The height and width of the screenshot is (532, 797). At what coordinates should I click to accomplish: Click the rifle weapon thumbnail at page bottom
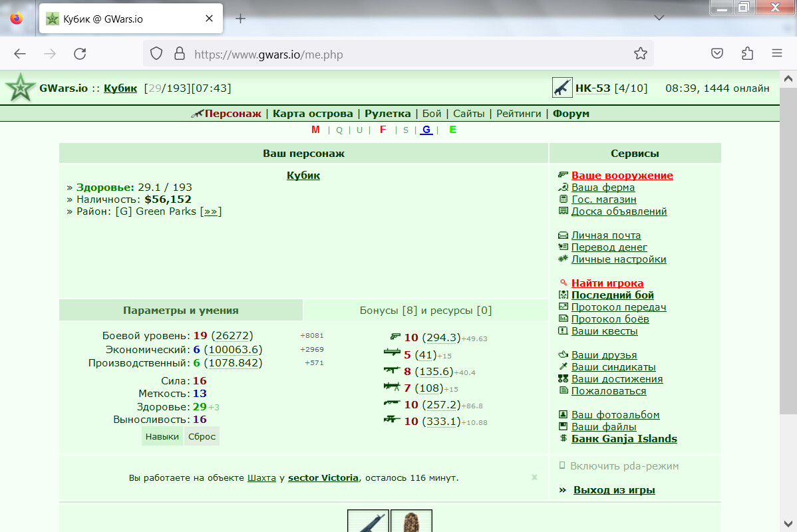click(x=368, y=521)
